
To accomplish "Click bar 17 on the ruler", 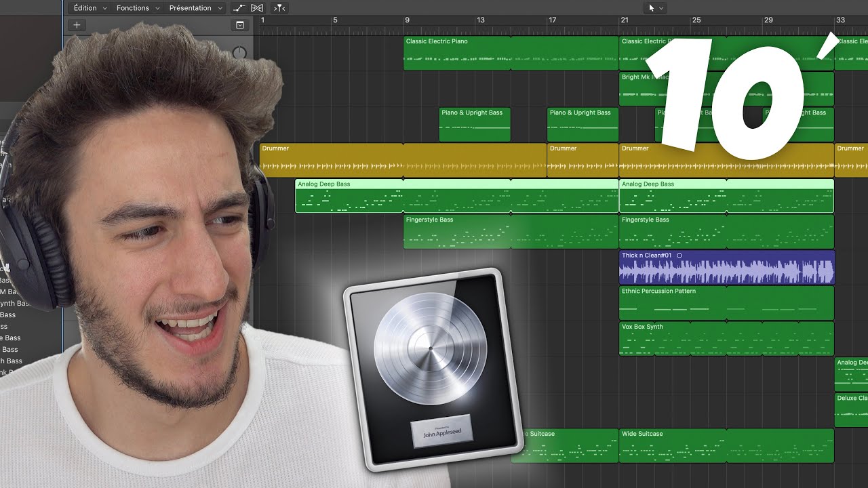I will (552, 20).
